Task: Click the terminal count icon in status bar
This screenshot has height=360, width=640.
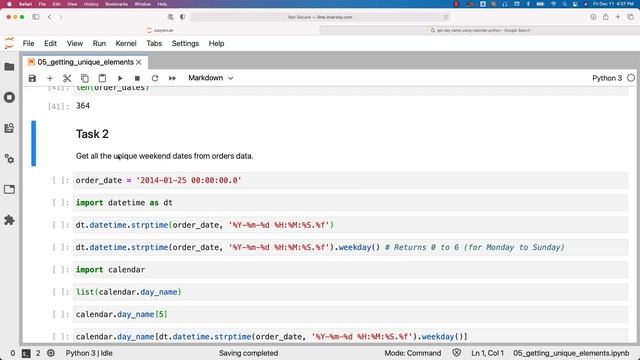Action: pos(26,353)
